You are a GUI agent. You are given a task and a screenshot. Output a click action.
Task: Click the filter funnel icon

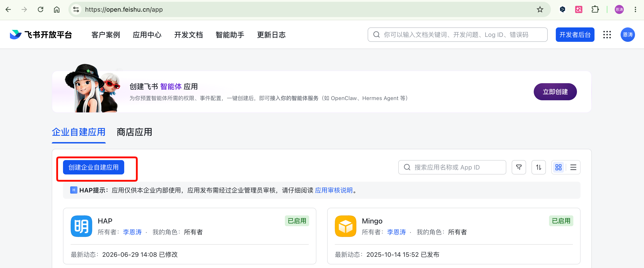click(519, 167)
